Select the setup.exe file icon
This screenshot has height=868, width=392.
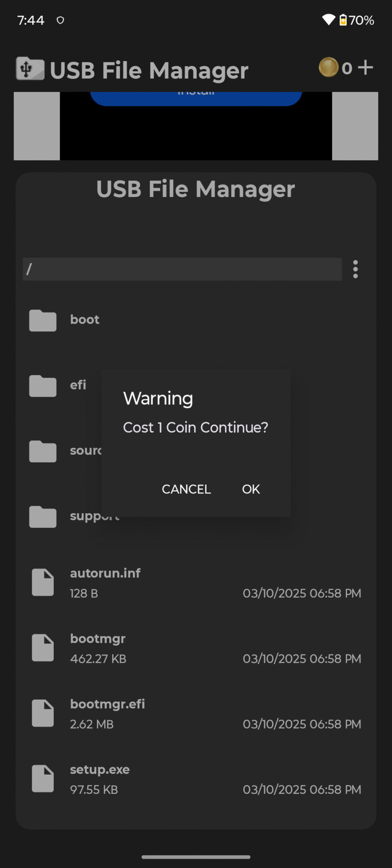click(x=42, y=779)
